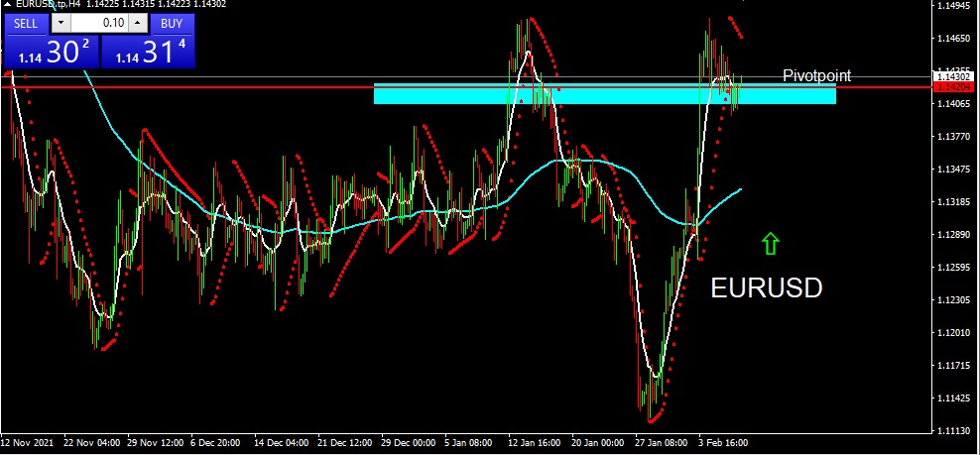Screen dimensions: 980x455
Task: Click the 14 Dec 04:00 time label
Action: tap(282, 442)
